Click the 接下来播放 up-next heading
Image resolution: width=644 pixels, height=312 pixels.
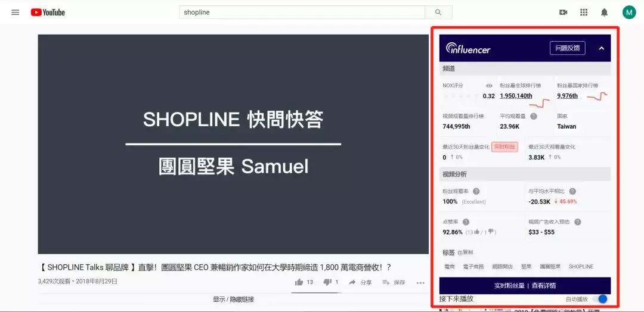[x=456, y=299]
